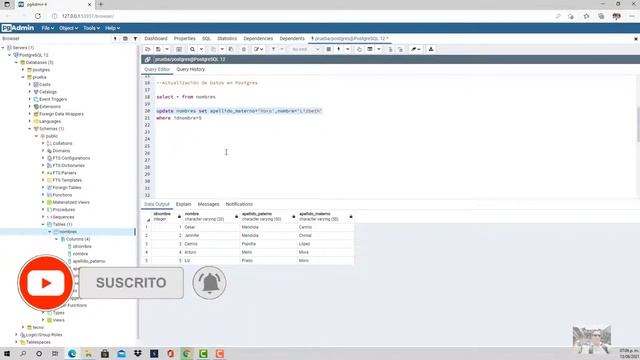The image size is (640, 360).
Task: Switch to the Dependencies tab
Action: coord(258,38)
